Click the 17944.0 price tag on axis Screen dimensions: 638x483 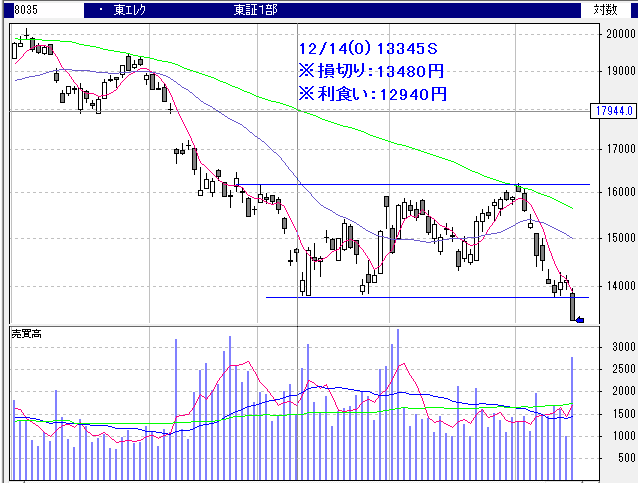(x=611, y=111)
